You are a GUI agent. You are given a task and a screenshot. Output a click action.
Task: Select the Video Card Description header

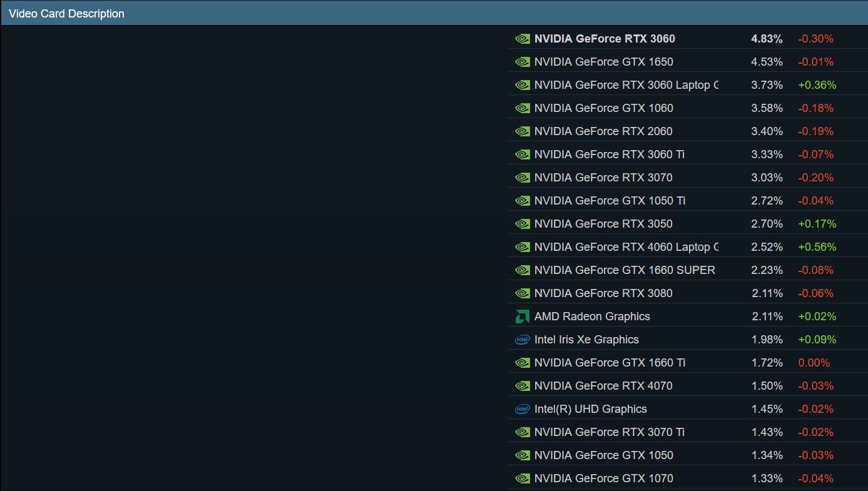[66, 14]
